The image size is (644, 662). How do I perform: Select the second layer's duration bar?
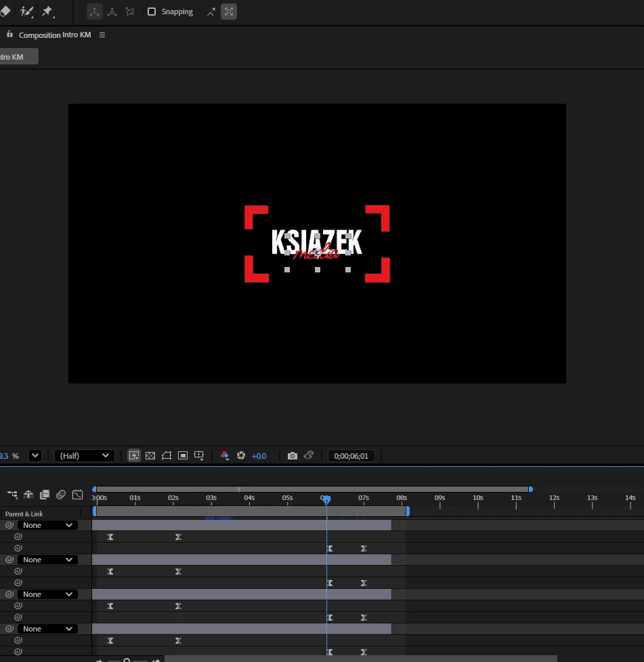pyautogui.click(x=242, y=560)
